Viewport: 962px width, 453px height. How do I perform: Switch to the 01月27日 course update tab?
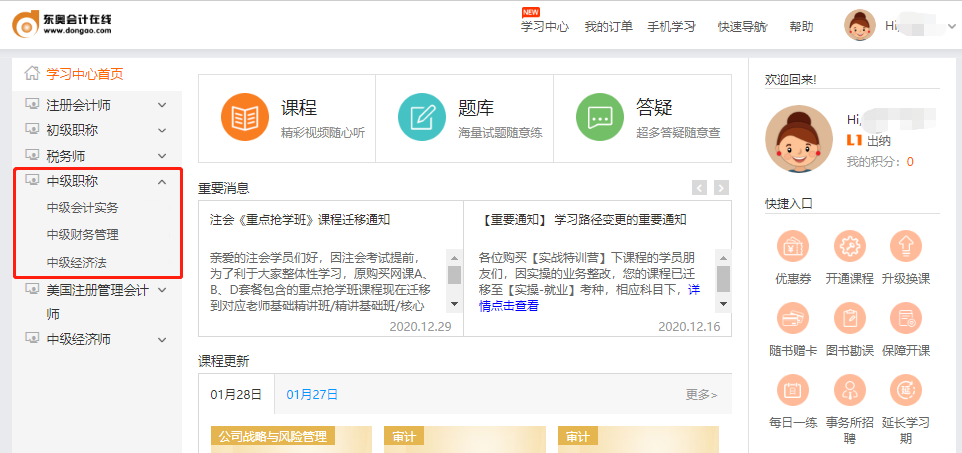tap(312, 394)
